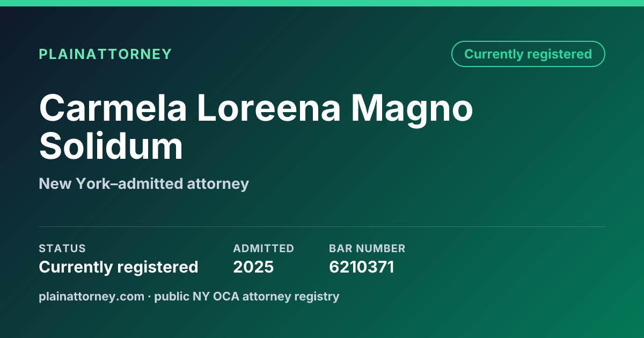
Task: Select the word Carmela in the heading
Action: 113,108
